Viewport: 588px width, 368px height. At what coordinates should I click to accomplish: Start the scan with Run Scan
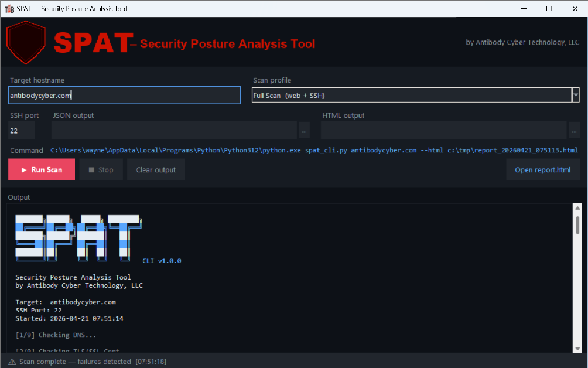42,169
